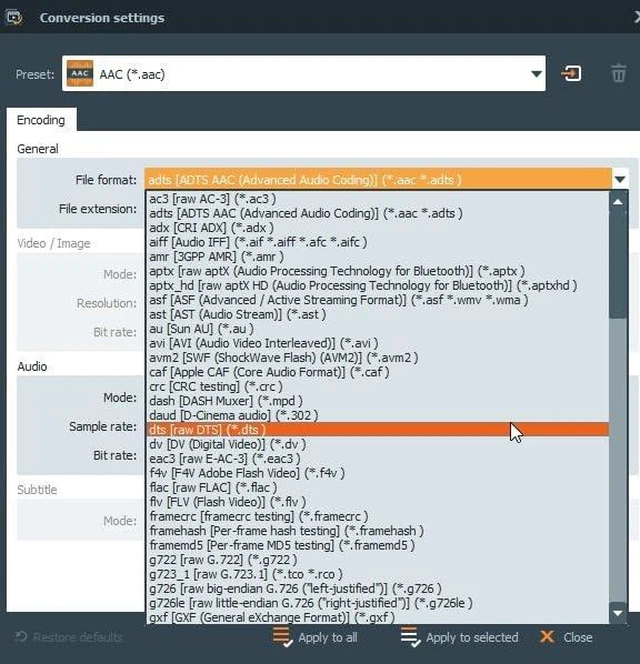
Task: Click the Close button at bottom
Action: (566, 637)
